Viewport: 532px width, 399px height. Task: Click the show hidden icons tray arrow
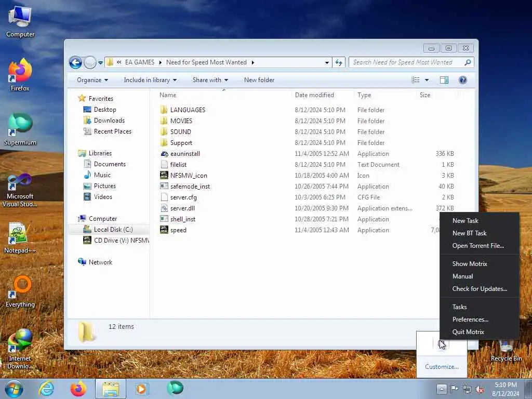(442, 389)
